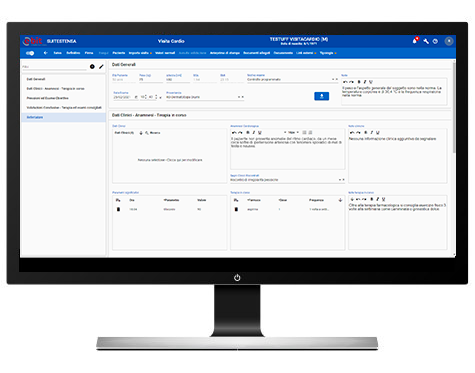Open the wrench settings icon
Screen dimensions: 475x373
click(426, 41)
